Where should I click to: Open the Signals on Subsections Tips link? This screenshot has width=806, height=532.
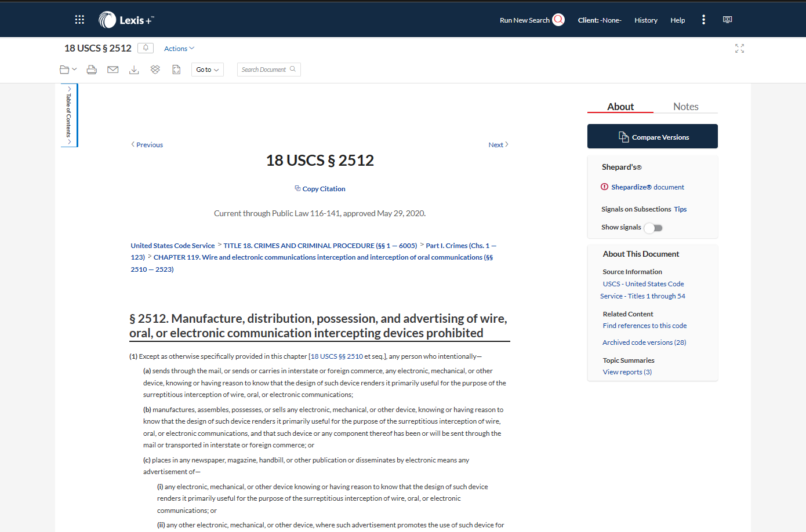point(680,209)
